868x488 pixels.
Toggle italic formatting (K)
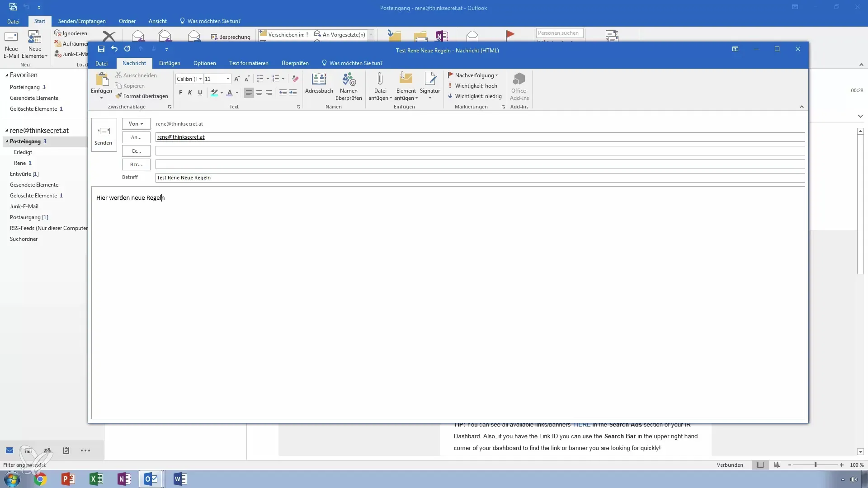click(x=190, y=93)
